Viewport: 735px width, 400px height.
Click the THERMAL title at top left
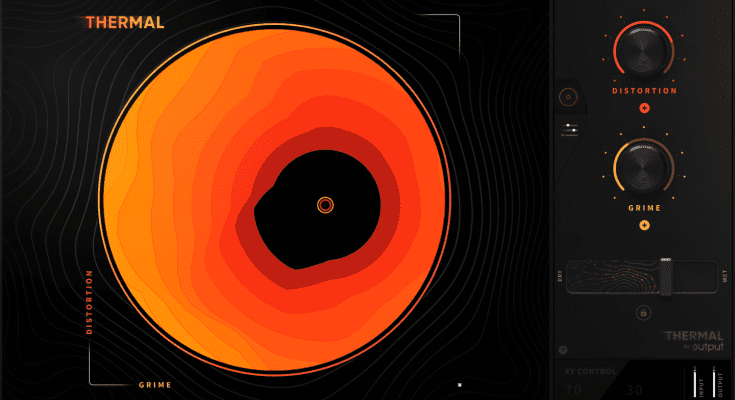click(x=125, y=22)
